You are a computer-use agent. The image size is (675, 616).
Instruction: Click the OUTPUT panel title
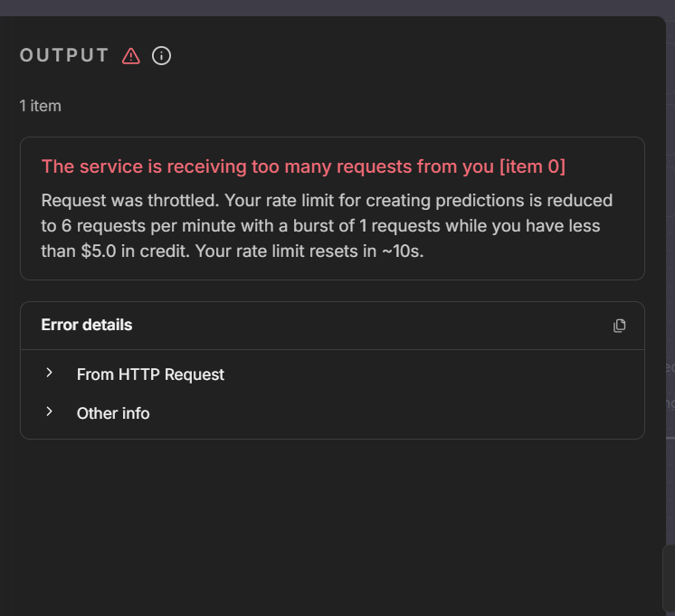64,55
